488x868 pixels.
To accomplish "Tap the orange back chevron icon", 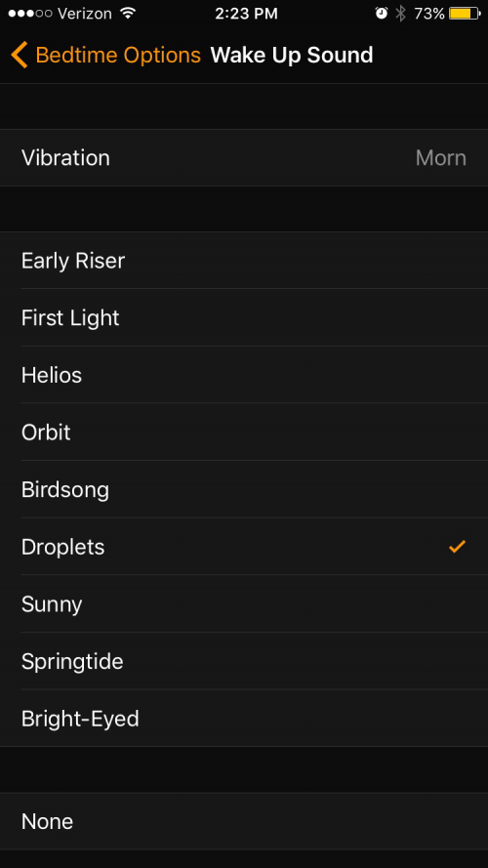I will 19,56.
